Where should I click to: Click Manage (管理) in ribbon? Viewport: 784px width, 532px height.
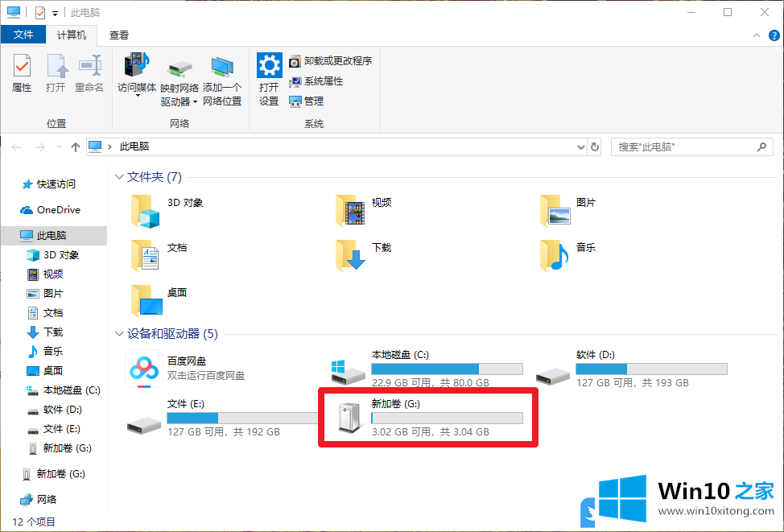click(x=307, y=101)
